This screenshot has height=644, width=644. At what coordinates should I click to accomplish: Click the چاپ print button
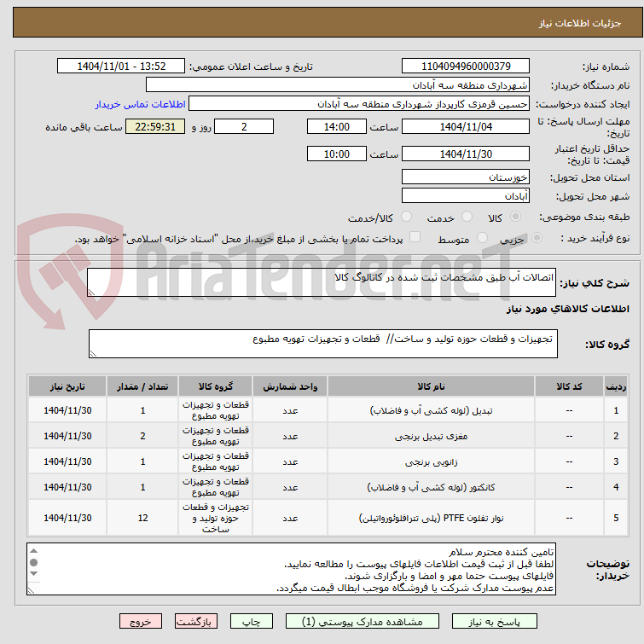(252, 622)
